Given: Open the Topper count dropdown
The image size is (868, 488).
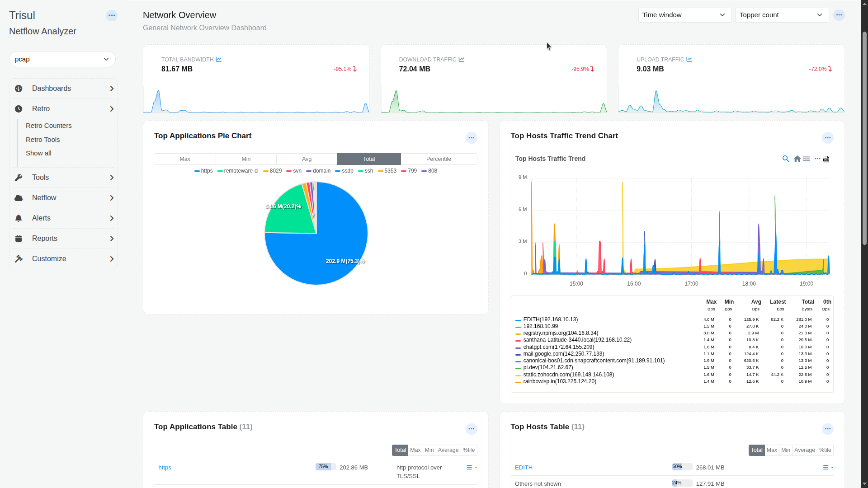Looking at the screenshot, I should [x=782, y=15].
